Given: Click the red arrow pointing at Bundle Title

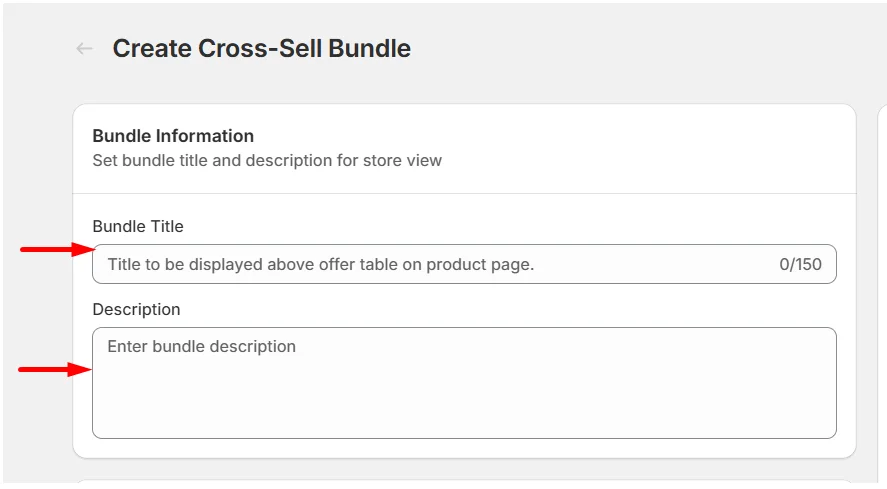Looking at the screenshot, I should (58, 249).
